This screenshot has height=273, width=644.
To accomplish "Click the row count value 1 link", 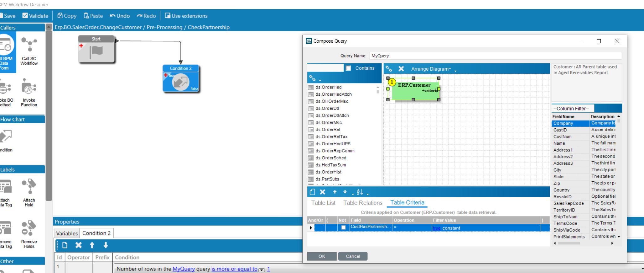I will [x=268, y=269].
